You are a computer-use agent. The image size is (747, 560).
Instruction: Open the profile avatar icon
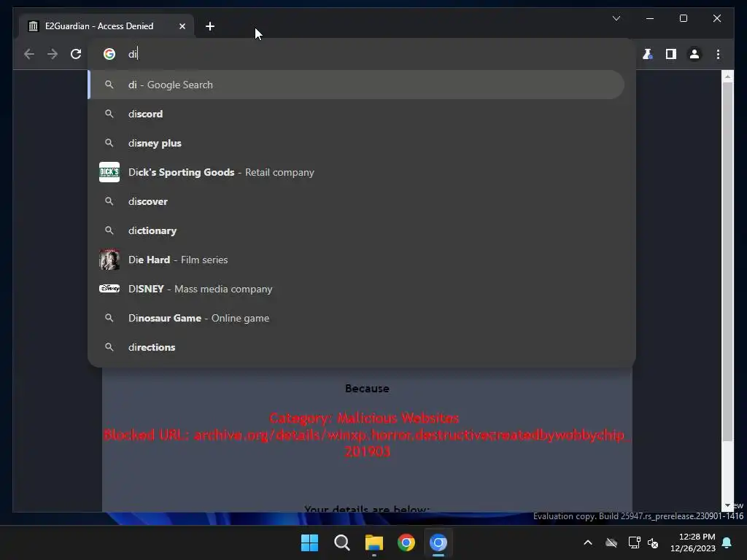(x=694, y=54)
